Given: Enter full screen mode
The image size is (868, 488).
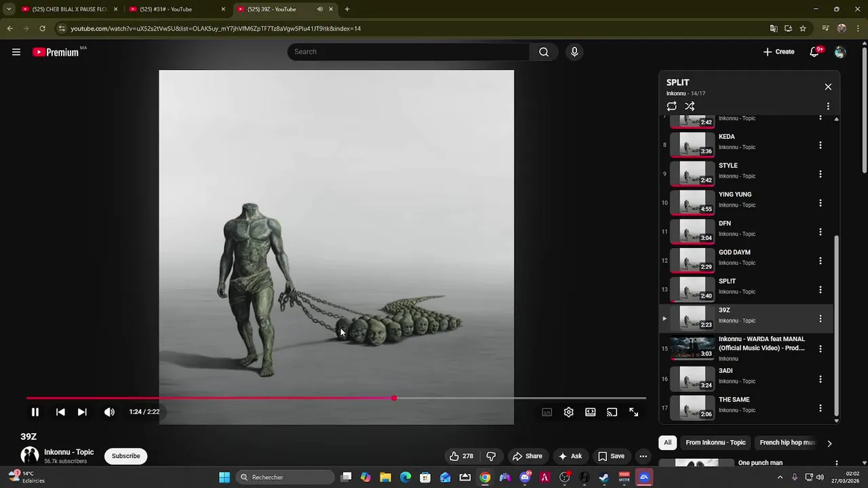Looking at the screenshot, I should 634,412.
